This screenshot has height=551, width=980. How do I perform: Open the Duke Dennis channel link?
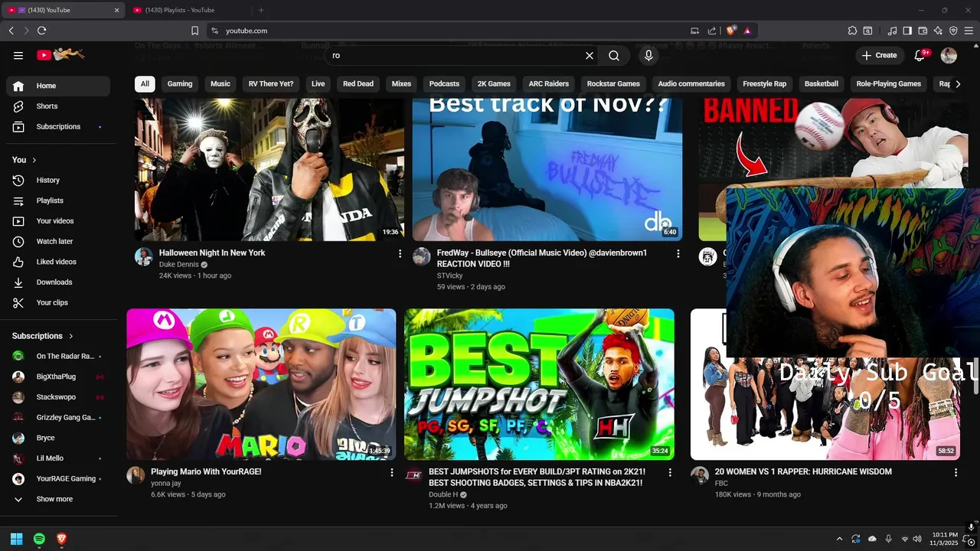178,264
